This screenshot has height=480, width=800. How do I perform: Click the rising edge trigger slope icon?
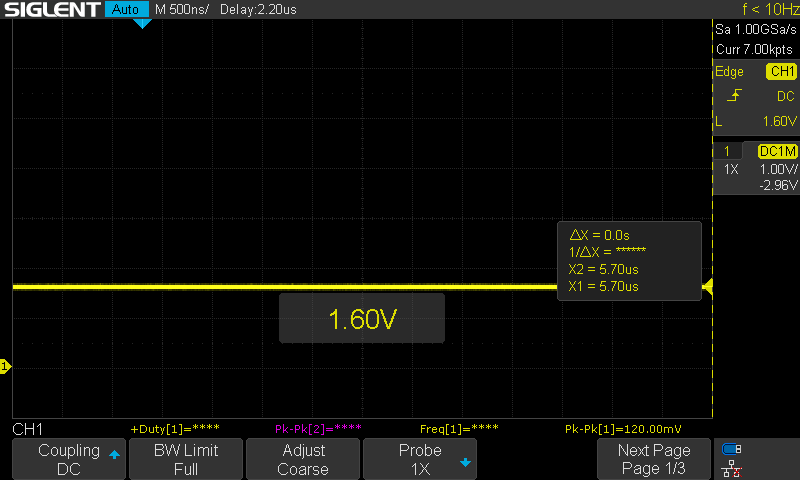[734, 96]
